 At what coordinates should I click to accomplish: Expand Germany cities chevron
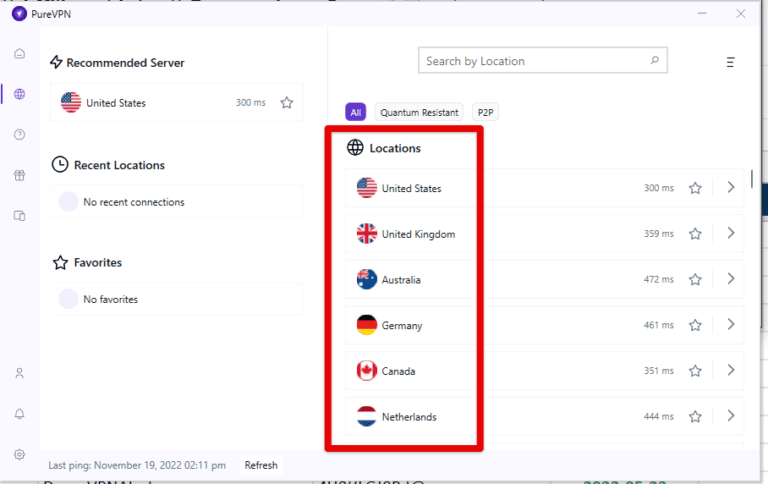click(x=731, y=324)
